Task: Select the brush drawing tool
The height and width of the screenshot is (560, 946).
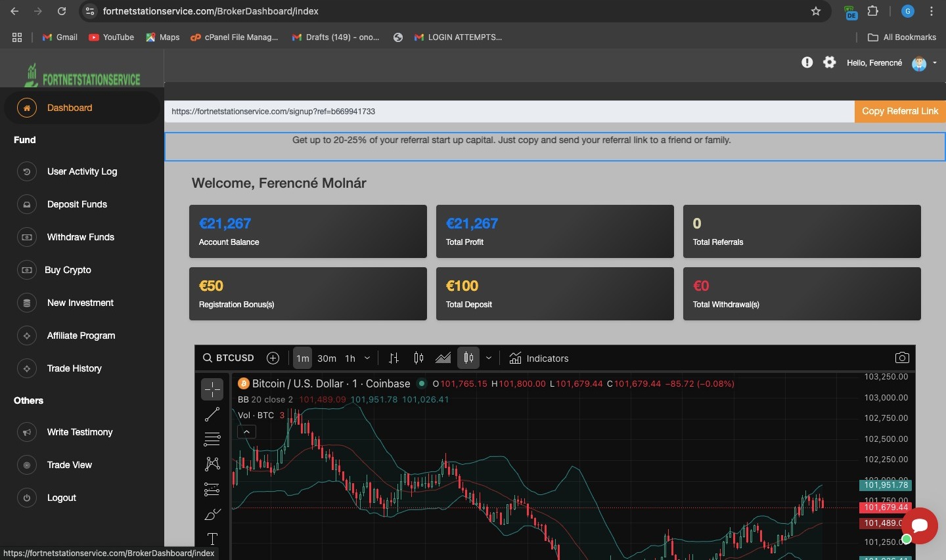Action: [x=212, y=514]
